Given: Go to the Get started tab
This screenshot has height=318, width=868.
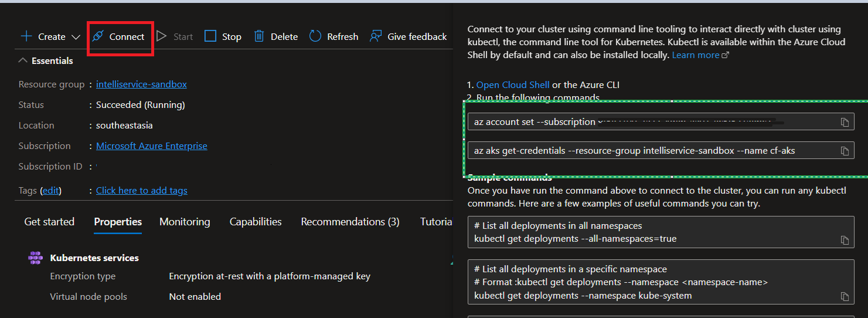Looking at the screenshot, I should [49, 222].
